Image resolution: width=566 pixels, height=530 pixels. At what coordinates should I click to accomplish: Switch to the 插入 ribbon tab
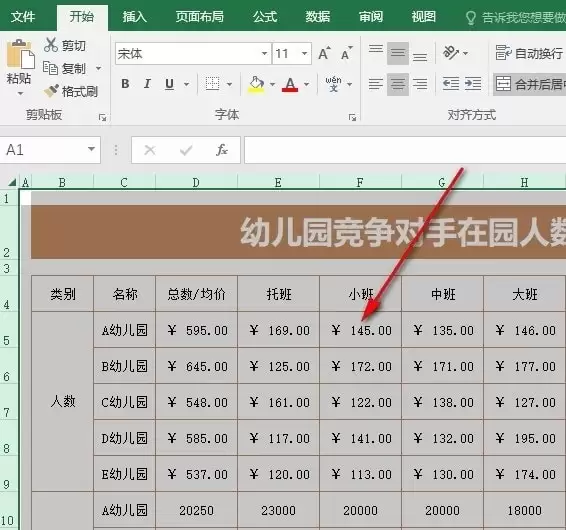click(x=134, y=17)
